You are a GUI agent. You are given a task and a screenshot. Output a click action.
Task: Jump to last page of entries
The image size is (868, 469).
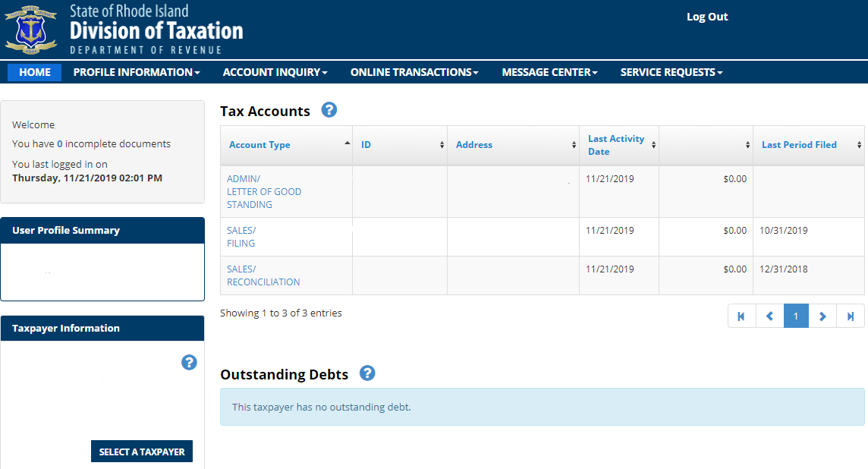tap(850, 316)
